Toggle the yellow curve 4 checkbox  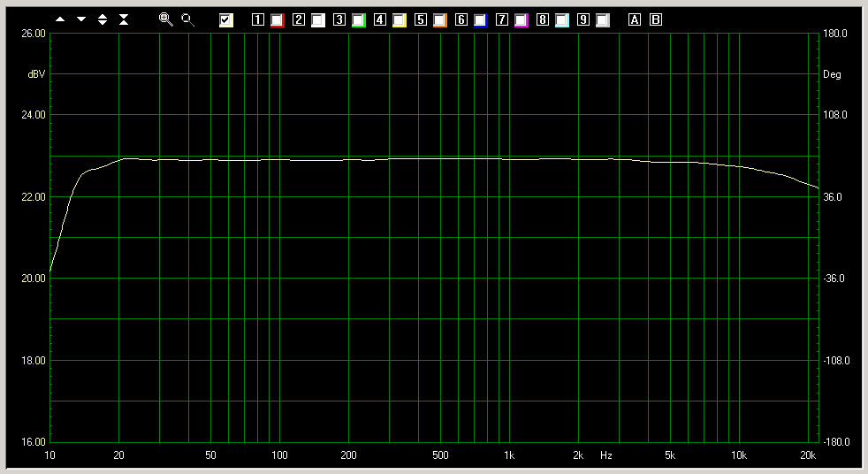pyautogui.click(x=400, y=20)
